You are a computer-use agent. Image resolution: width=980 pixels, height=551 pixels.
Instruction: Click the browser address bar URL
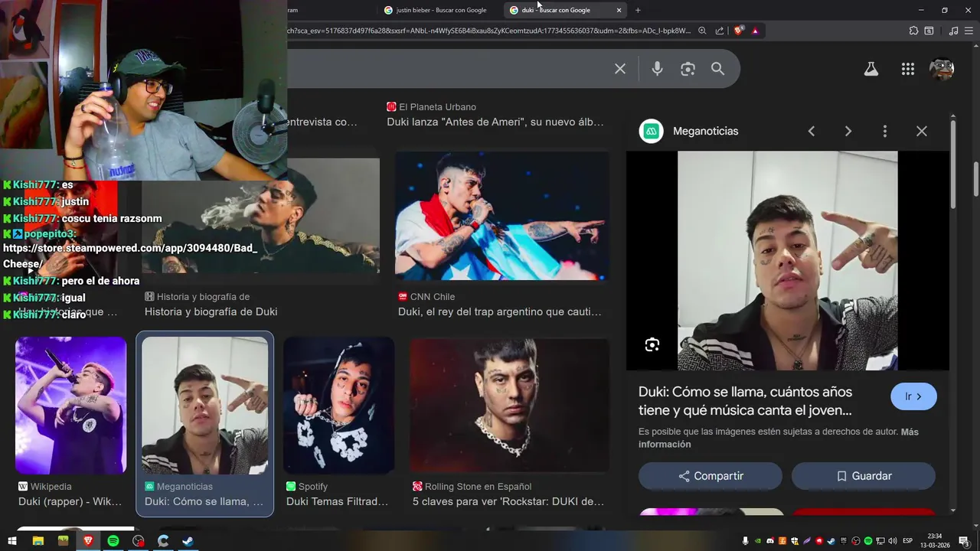click(488, 31)
